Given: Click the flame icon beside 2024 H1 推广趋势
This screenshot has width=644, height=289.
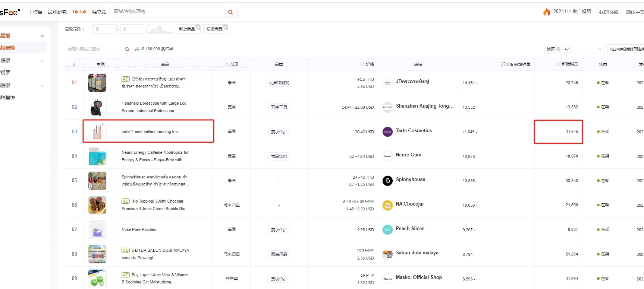Looking at the screenshot, I should click(547, 12).
